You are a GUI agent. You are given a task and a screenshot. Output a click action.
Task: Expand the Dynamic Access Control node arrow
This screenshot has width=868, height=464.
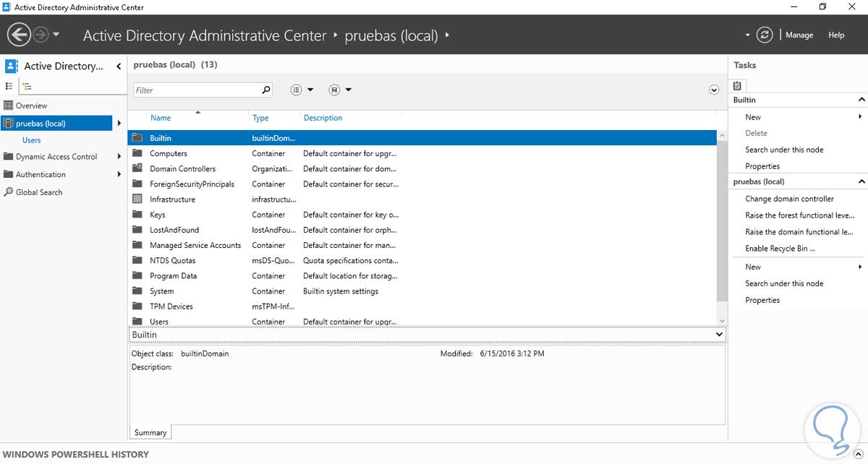[119, 157]
